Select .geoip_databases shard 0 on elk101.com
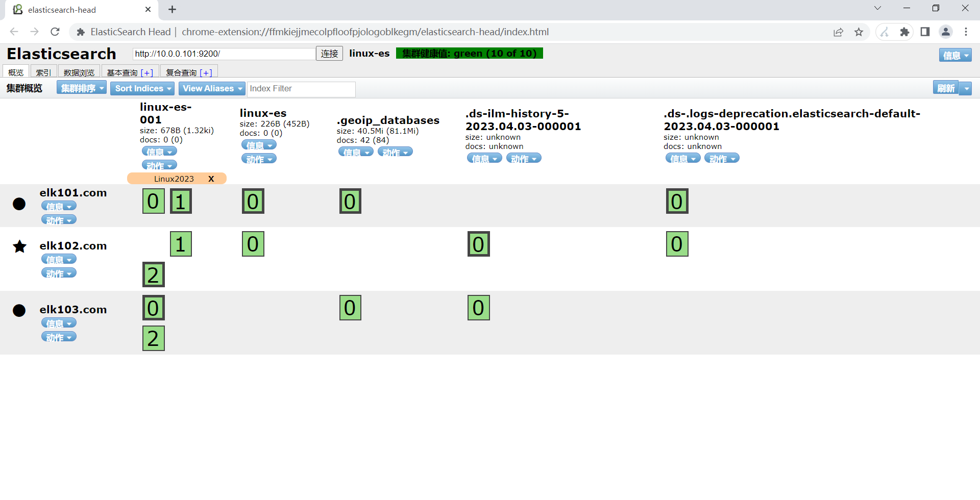 click(350, 201)
